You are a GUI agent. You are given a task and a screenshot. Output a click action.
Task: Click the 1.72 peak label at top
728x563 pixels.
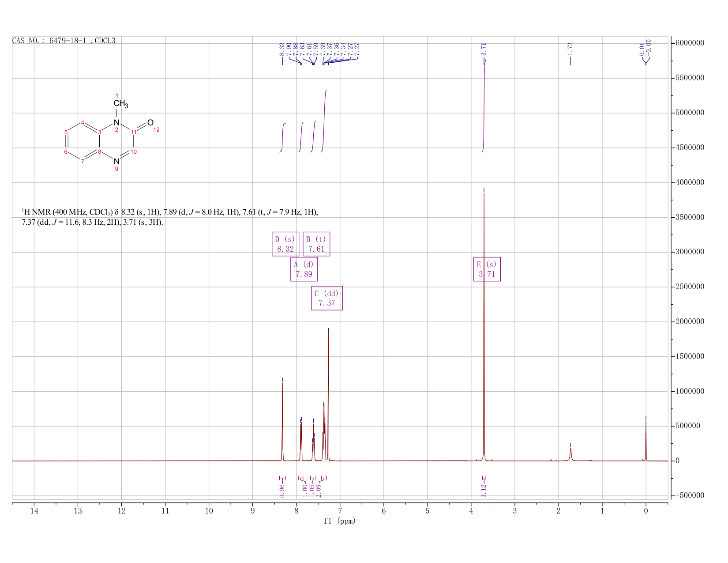570,49
